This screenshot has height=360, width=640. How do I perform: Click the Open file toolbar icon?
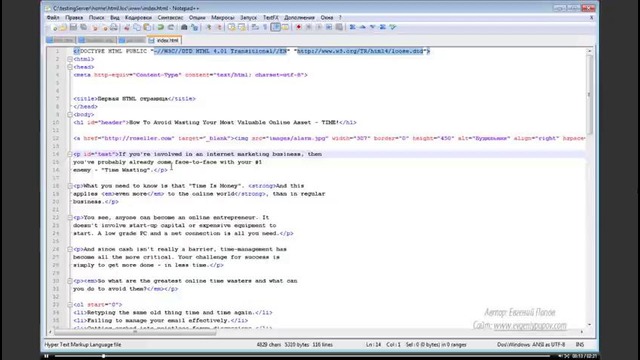63,27
